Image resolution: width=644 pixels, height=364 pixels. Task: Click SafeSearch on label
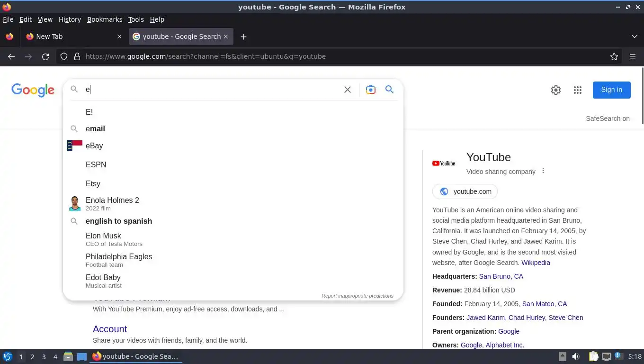pos(608,118)
